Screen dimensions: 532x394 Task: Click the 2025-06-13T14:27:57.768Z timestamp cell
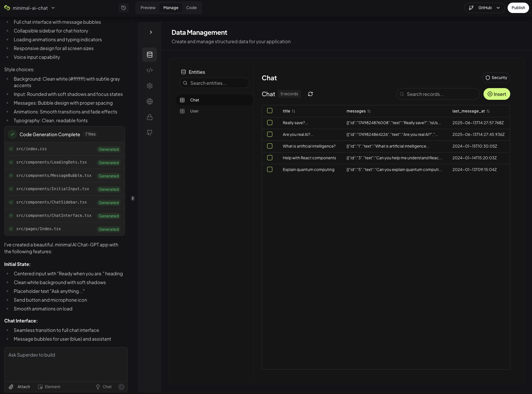(x=478, y=123)
